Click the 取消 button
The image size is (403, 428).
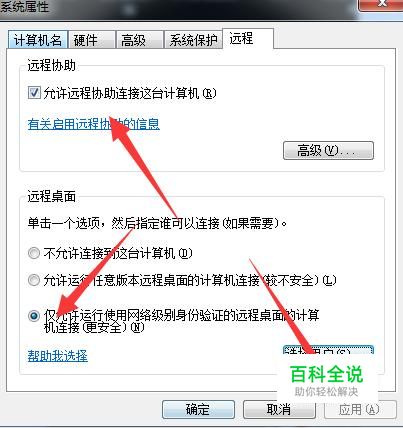coord(279,409)
